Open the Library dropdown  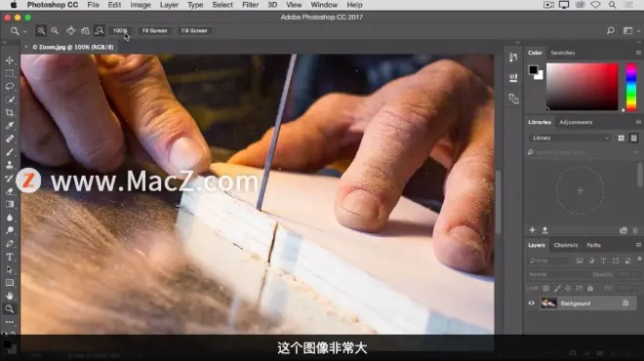(570, 138)
